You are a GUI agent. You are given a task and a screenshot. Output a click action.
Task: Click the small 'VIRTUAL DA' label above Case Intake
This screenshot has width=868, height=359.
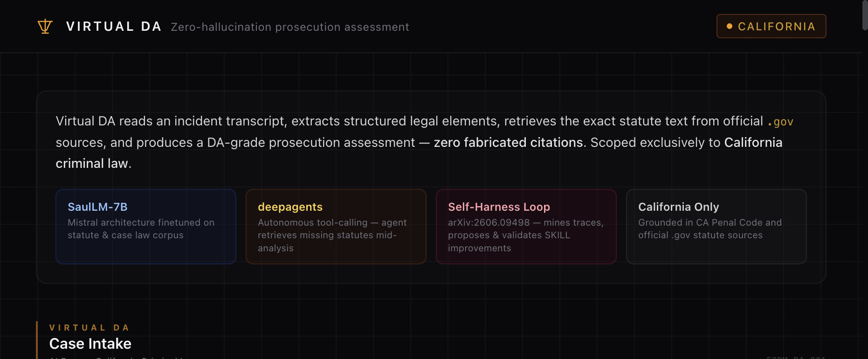pos(90,328)
